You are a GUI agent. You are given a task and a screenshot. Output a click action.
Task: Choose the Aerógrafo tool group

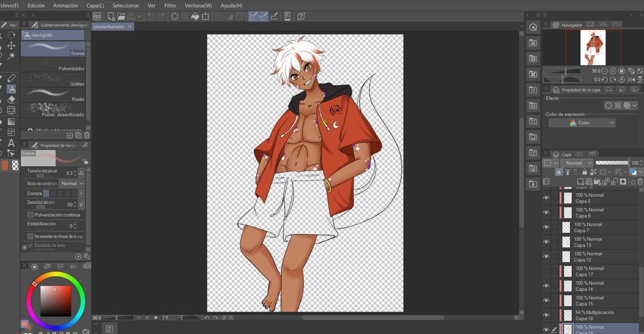coord(53,35)
